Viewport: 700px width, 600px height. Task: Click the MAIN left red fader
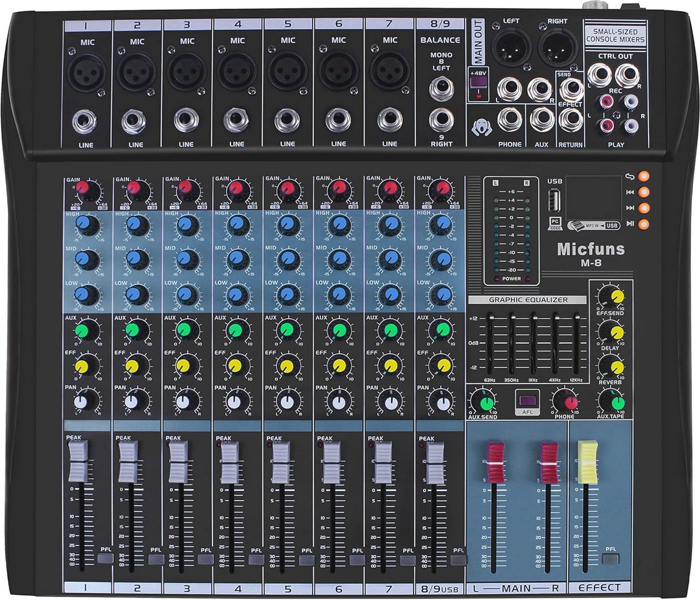pyautogui.click(x=495, y=462)
